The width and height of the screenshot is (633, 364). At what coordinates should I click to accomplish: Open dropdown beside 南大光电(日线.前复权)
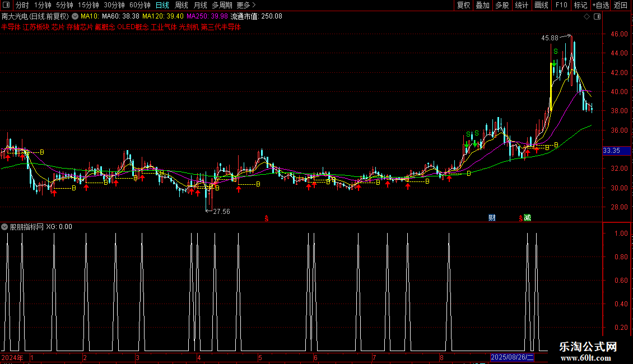75,17
